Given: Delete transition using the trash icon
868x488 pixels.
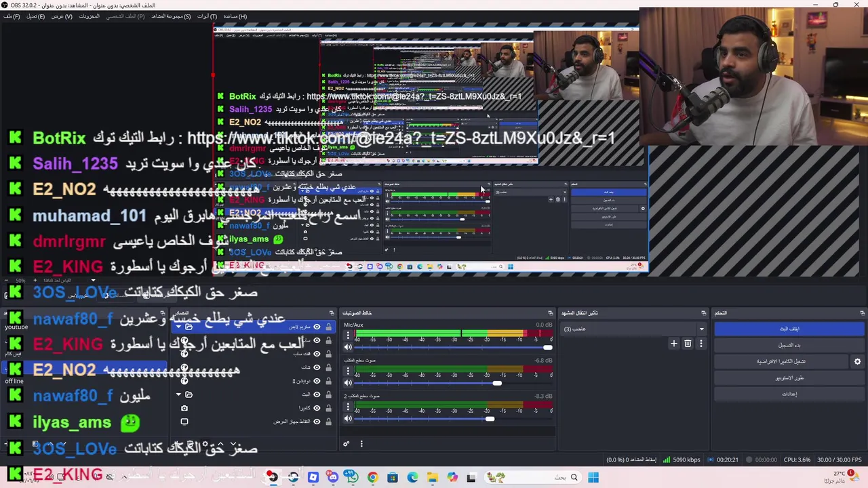Looking at the screenshot, I should click(688, 344).
